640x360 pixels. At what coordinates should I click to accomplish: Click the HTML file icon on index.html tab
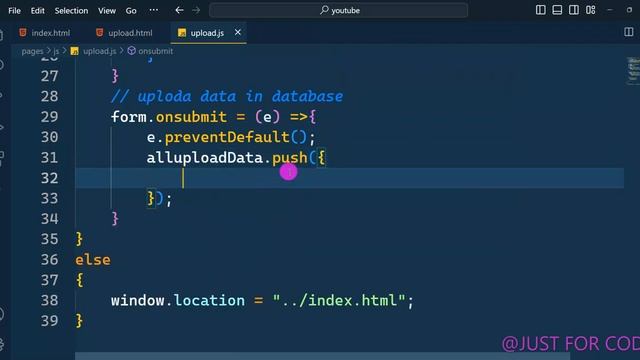pos(23,33)
